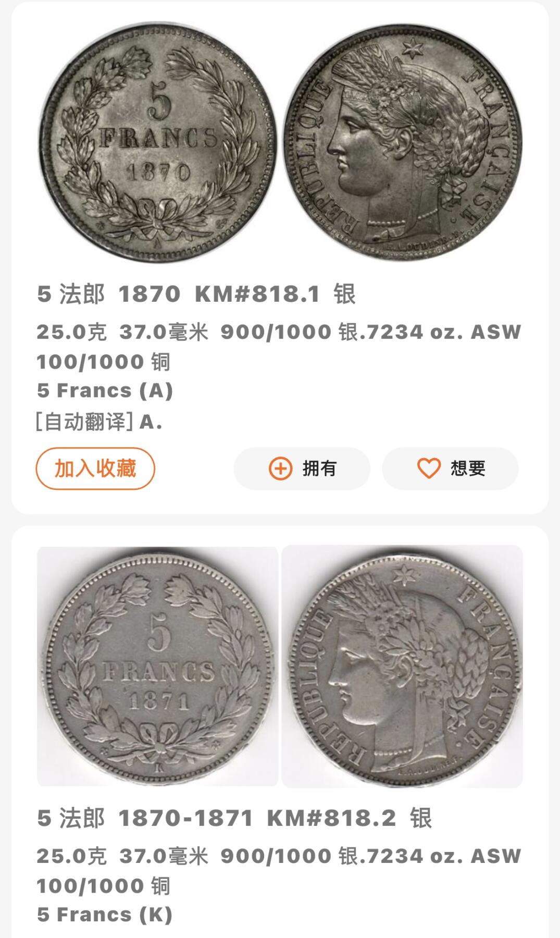560x938 pixels.
Task: Select the 5 Francs (K) description
Action: point(105,915)
